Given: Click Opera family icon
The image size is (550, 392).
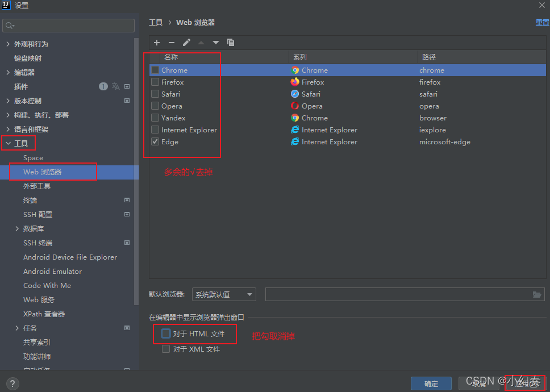Looking at the screenshot, I should pyautogui.click(x=295, y=106).
